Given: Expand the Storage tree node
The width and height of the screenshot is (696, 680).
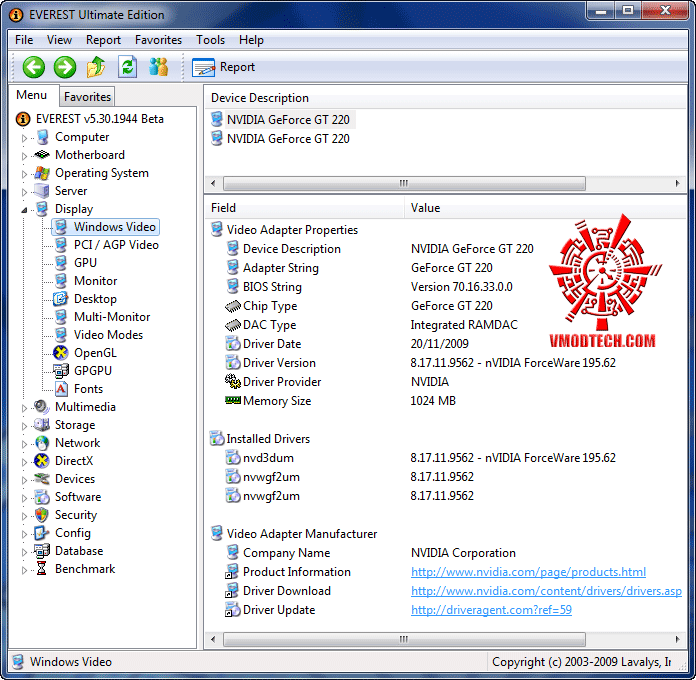Looking at the screenshot, I should coord(24,426).
